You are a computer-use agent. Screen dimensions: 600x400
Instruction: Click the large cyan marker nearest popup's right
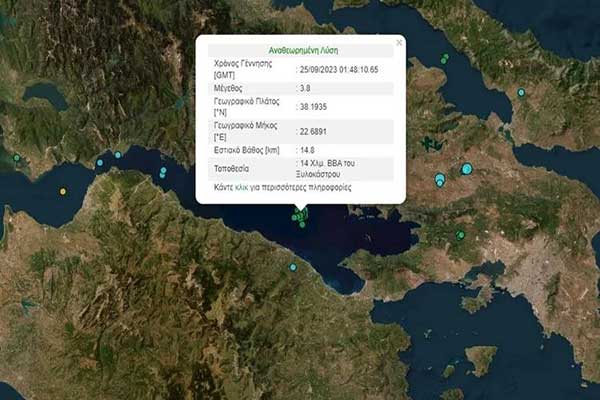[x=440, y=180]
